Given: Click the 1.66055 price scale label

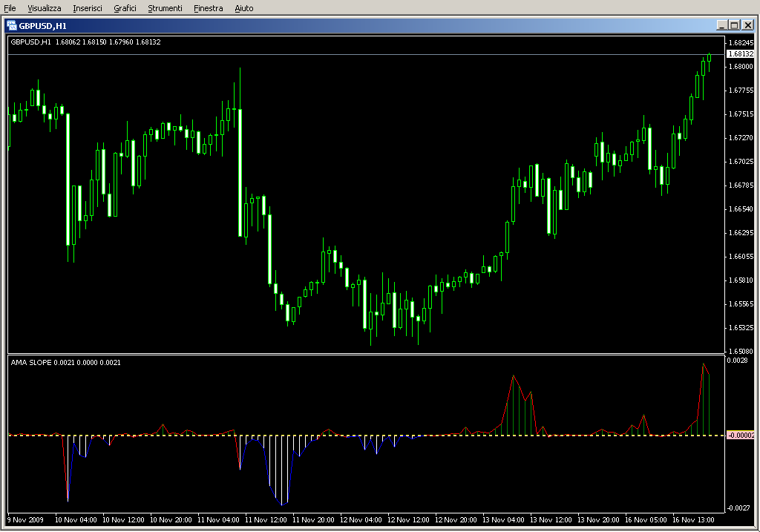Looking at the screenshot, I should pos(741,256).
